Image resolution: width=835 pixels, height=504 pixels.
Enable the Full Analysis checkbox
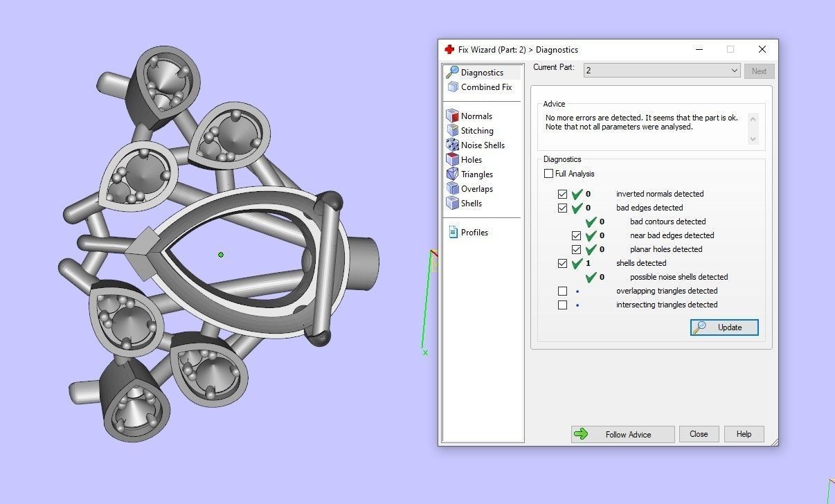549,174
